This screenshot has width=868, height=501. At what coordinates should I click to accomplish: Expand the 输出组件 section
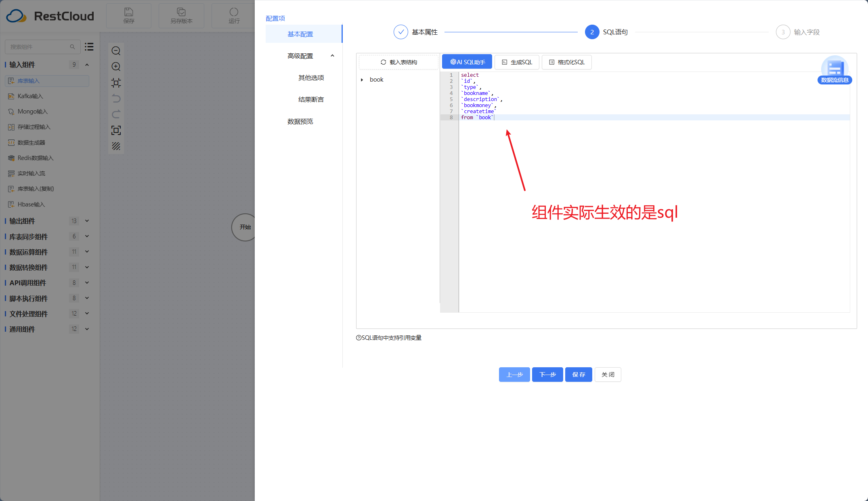coord(87,221)
